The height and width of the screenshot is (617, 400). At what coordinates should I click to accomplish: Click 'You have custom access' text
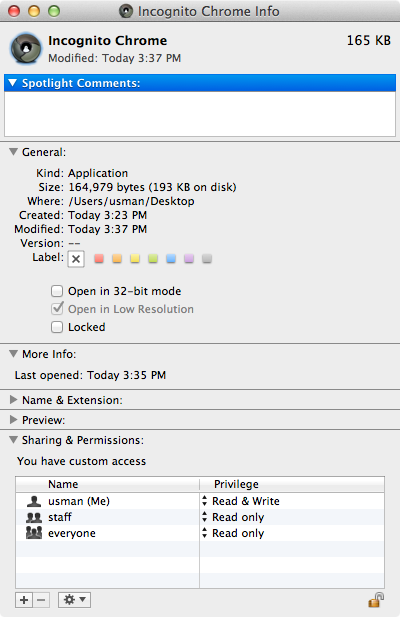click(81, 461)
